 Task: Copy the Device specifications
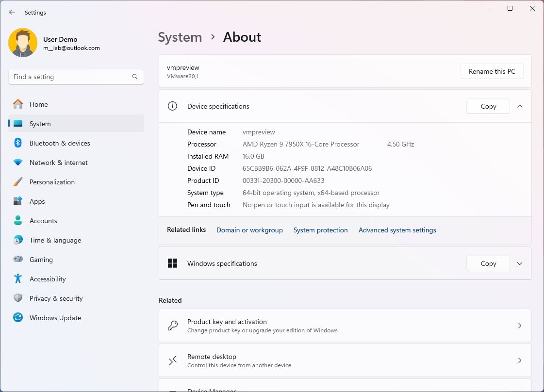[488, 106]
